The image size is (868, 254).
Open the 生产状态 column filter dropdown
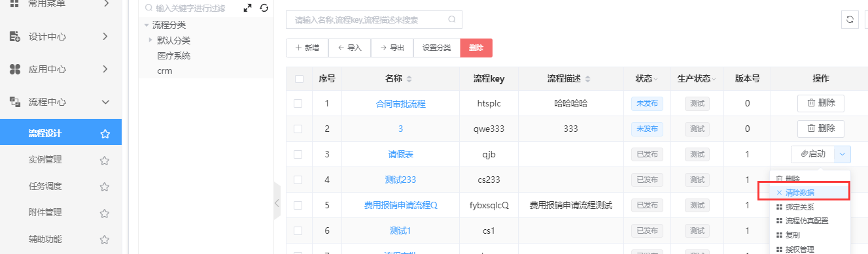(x=714, y=79)
